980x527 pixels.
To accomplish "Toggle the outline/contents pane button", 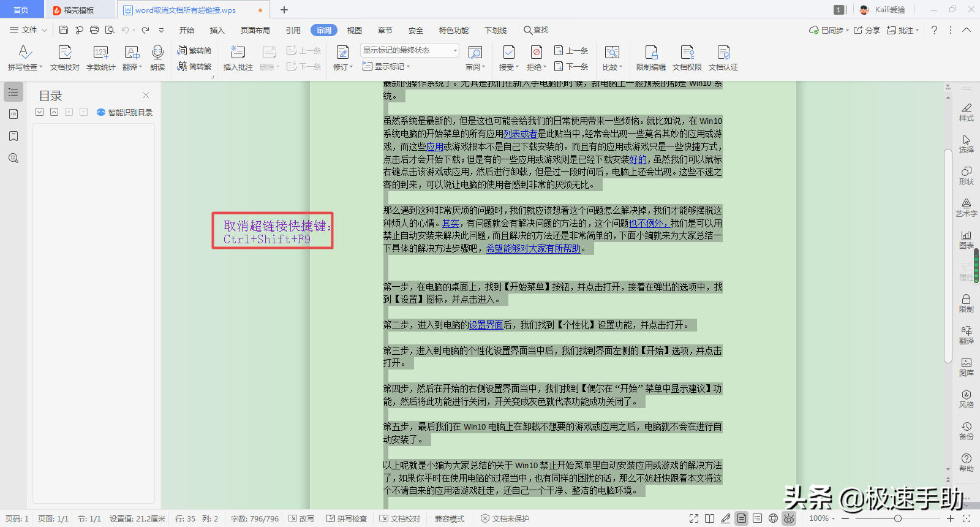I will coord(13,92).
